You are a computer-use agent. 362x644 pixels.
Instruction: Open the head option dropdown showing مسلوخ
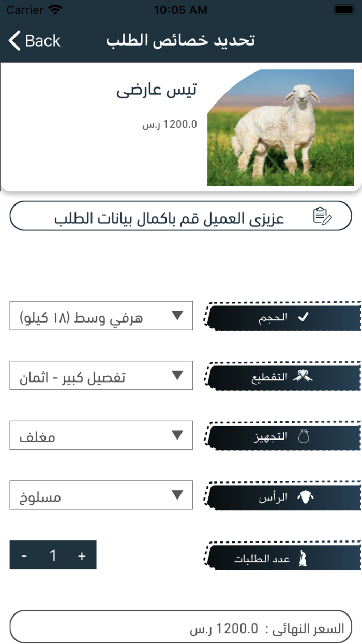click(101, 495)
